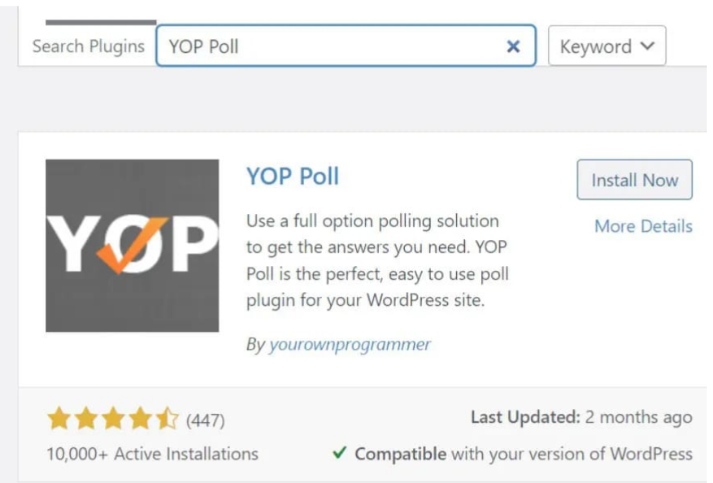Click the Last Updated 2 months ago text
Viewport: 713px width, 483px height.
pos(582,417)
